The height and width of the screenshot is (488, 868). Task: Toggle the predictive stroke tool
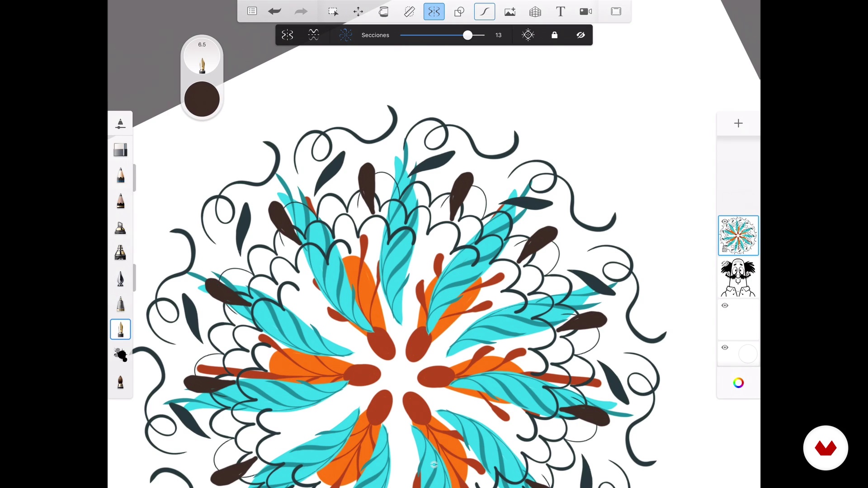tap(485, 11)
